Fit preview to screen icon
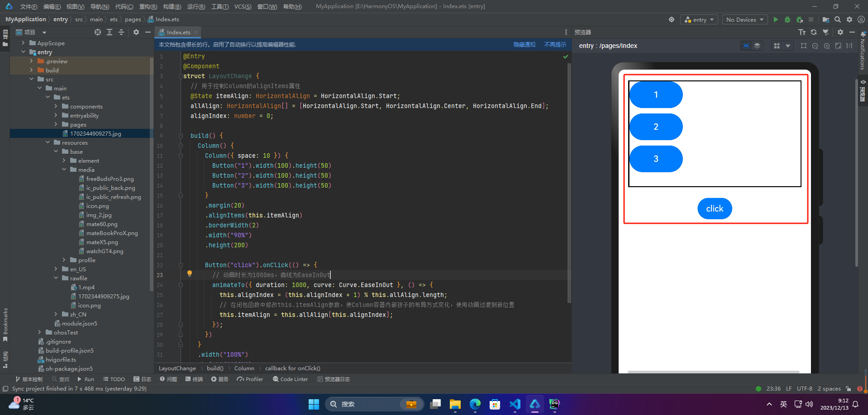The width and height of the screenshot is (868, 415). tap(838, 46)
